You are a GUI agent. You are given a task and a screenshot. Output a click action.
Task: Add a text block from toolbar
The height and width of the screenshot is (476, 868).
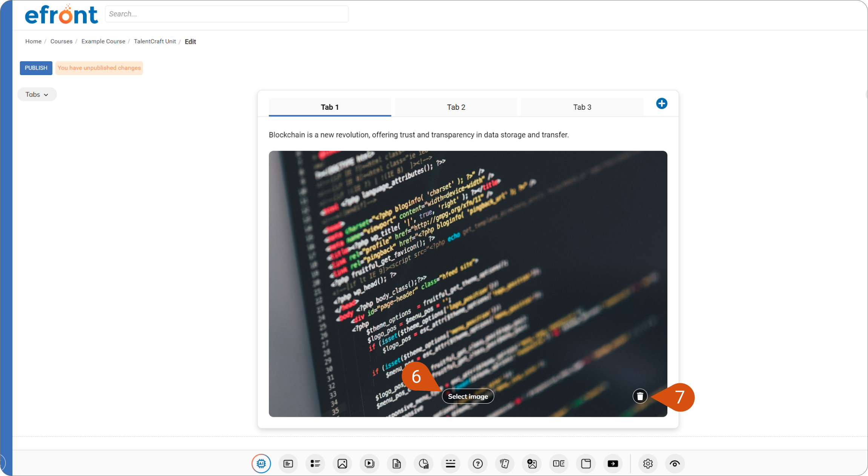(x=288, y=464)
